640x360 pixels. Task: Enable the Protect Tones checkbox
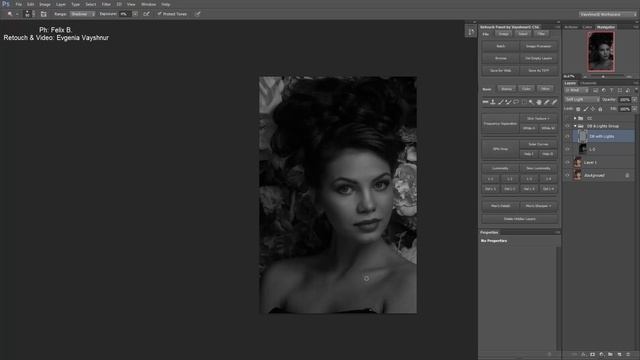[x=160, y=14]
